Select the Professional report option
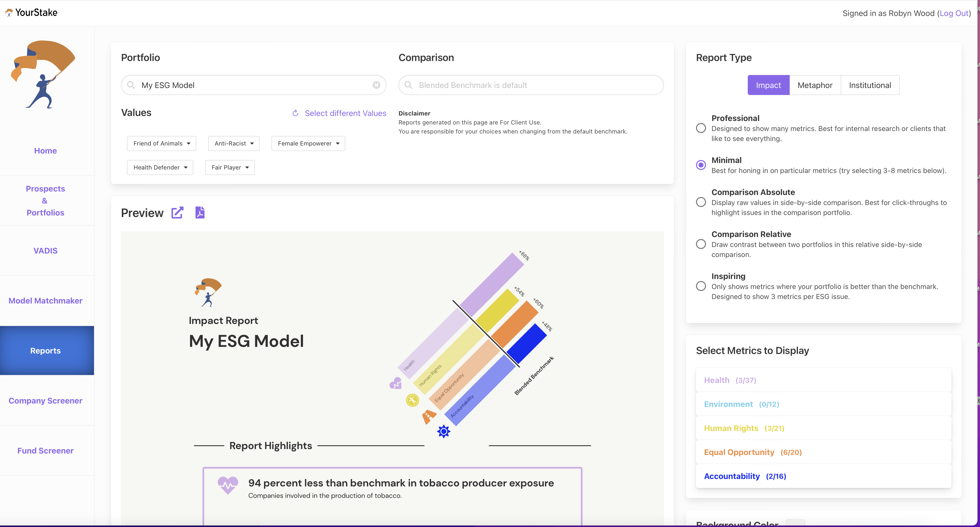980x527 pixels. pyautogui.click(x=701, y=128)
